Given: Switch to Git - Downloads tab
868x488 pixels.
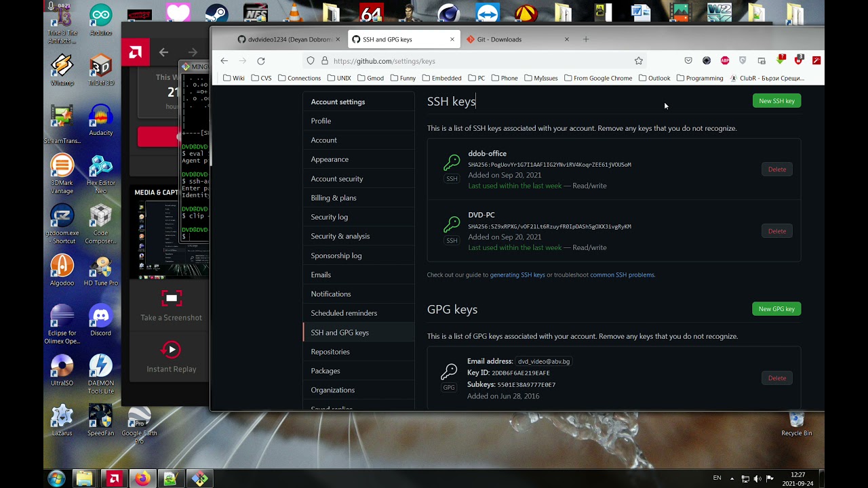Looking at the screenshot, I should pyautogui.click(x=519, y=39).
